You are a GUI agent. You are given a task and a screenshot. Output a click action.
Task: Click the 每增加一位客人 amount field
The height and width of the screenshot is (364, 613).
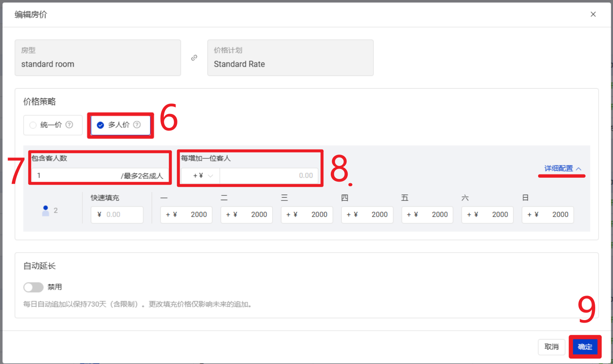tap(269, 176)
